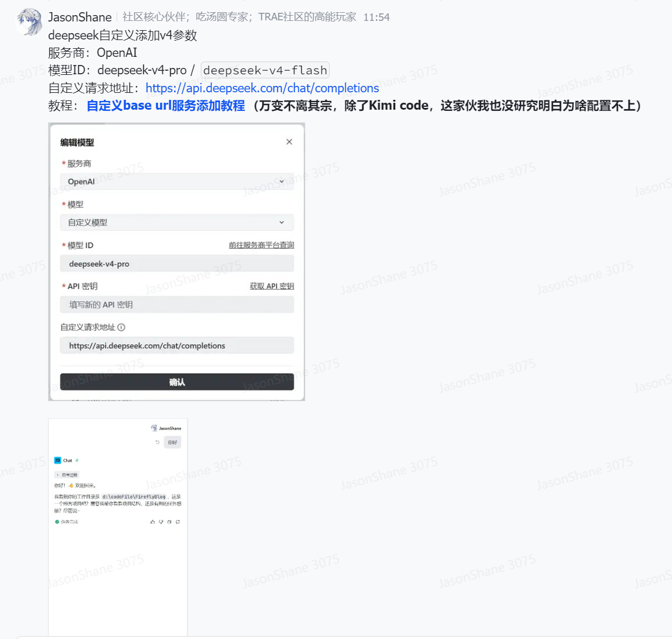This screenshot has height=639, width=672.
Task: Click the regenerate icon under chat reply
Action: pos(178,522)
